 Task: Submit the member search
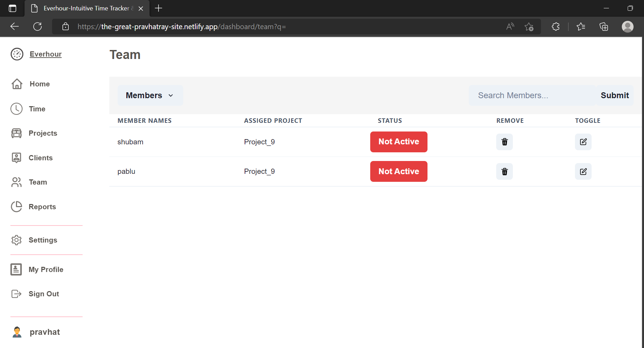tap(615, 95)
